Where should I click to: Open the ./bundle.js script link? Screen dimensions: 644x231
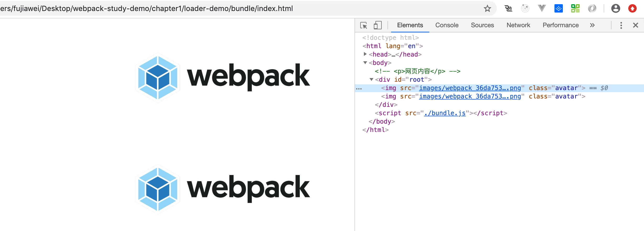pos(445,113)
